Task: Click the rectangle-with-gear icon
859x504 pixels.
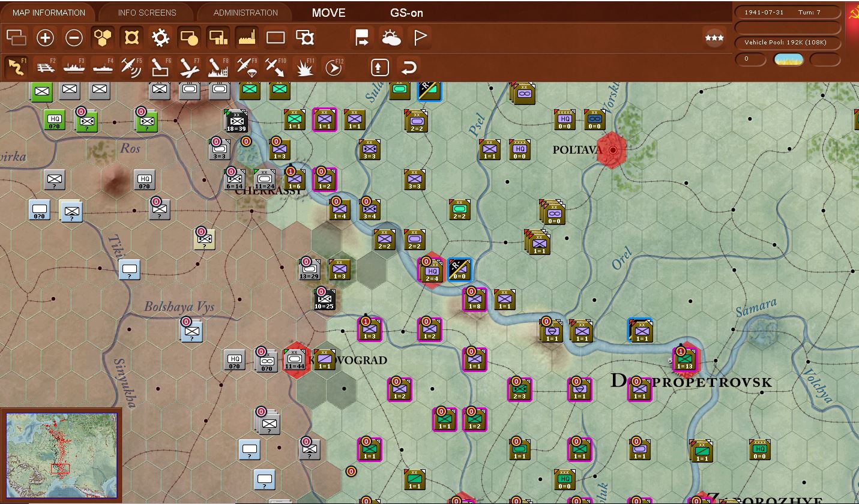Action: (x=305, y=38)
